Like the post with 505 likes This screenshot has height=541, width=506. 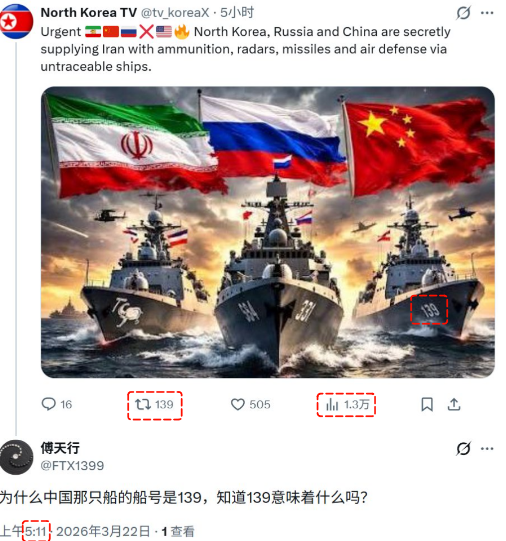pos(250,404)
